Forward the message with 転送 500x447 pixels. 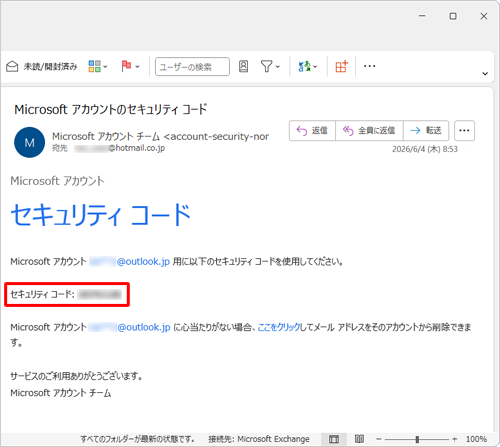[x=426, y=131]
